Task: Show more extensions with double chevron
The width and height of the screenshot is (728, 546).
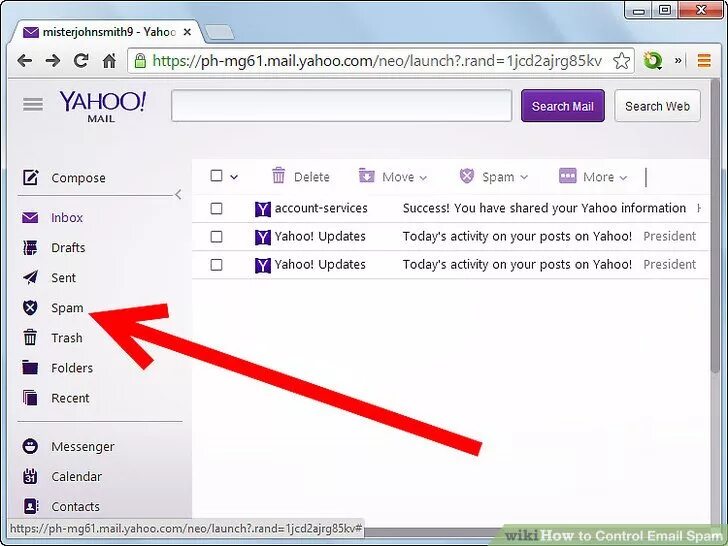Action: (x=678, y=60)
